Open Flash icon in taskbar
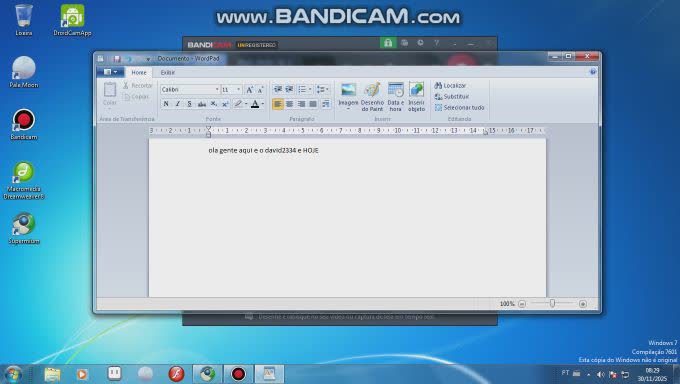The width and height of the screenshot is (680, 384). [x=177, y=374]
